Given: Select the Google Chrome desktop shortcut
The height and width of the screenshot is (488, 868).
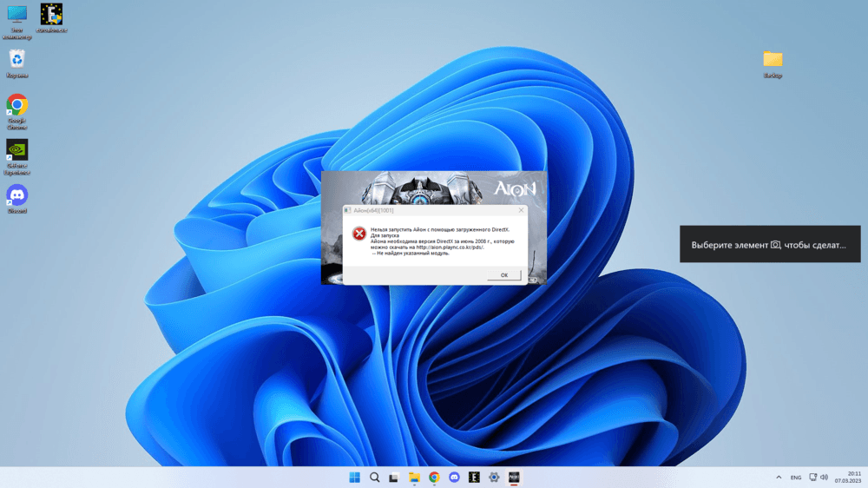Looking at the screenshot, I should 16,106.
